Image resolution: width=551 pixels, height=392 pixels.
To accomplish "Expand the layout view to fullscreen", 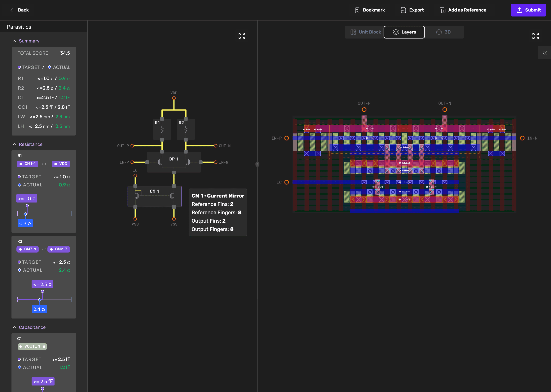I will pyautogui.click(x=536, y=36).
